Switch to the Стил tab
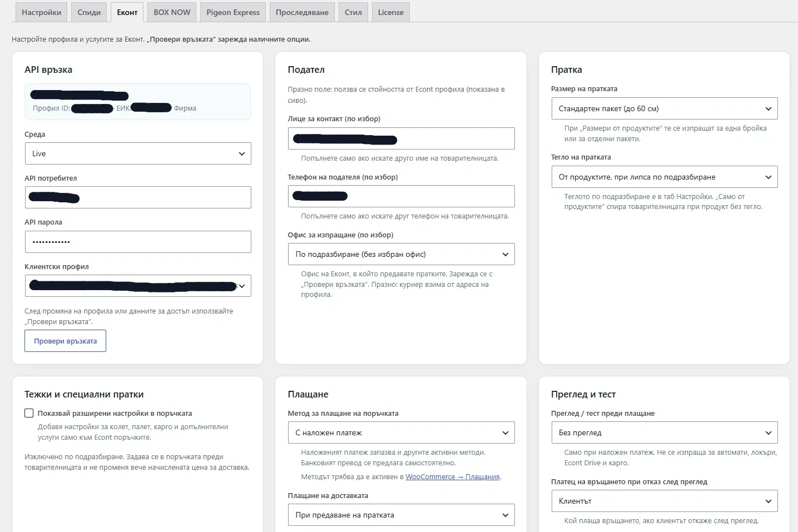Viewport: 798px width, 532px height. [353, 12]
